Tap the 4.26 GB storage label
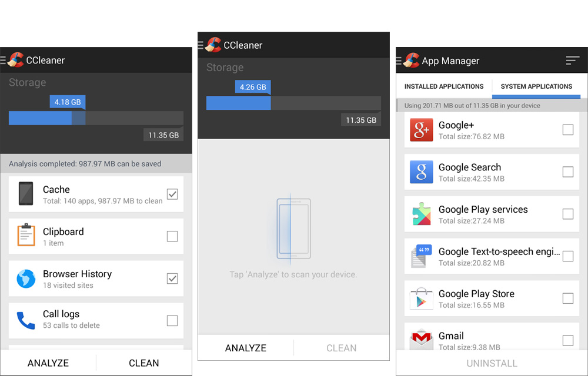Viewport: 588px width, 376px height. [253, 87]
